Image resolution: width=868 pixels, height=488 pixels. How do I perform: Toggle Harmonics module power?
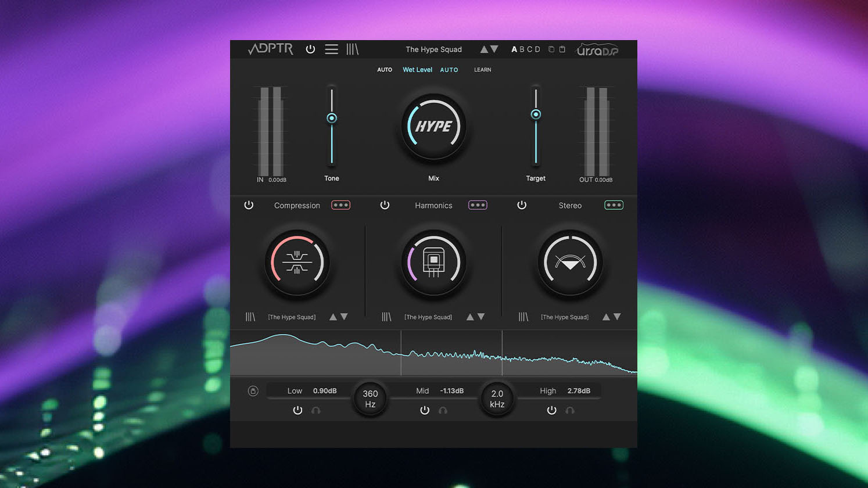click(x=385, y=205)
